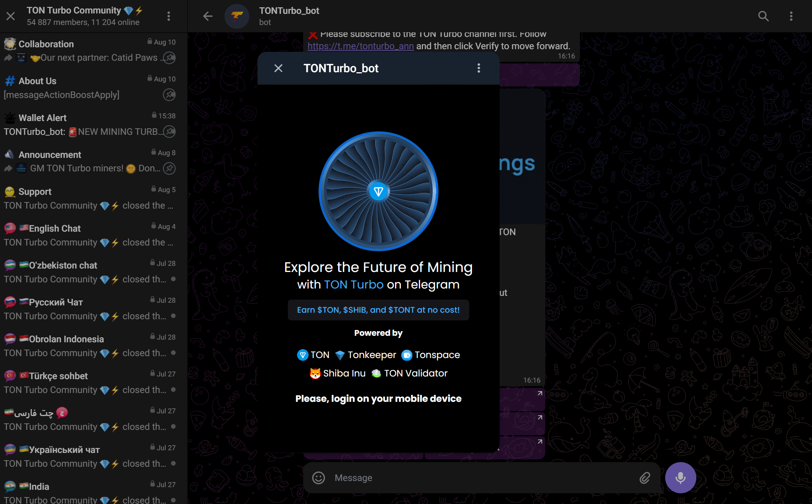Click the attachment paperclip icon
The width and height of the screenshot is (812, 504).
644,477
